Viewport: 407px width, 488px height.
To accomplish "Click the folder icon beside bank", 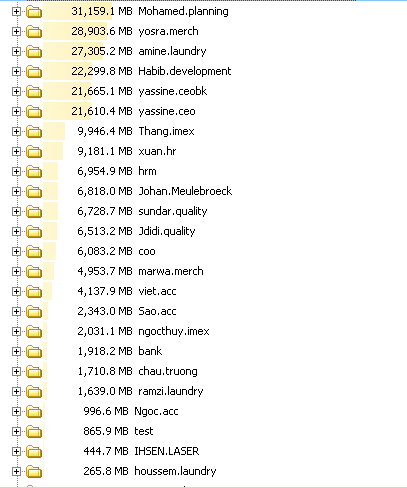I will coord(34,352).
